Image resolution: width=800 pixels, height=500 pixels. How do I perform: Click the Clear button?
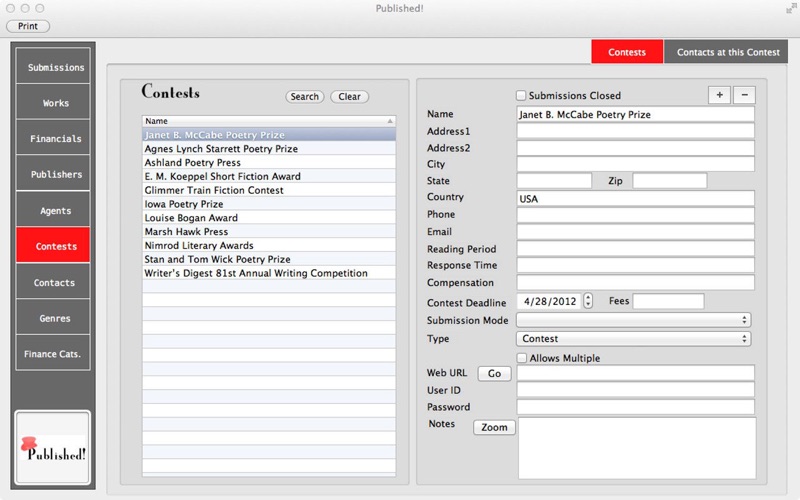tap(349, 96)
